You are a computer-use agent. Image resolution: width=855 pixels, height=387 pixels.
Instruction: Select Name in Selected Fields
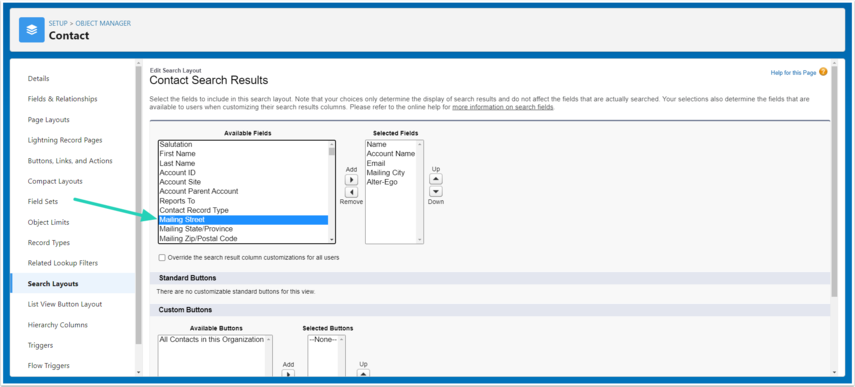coord(391,144)
